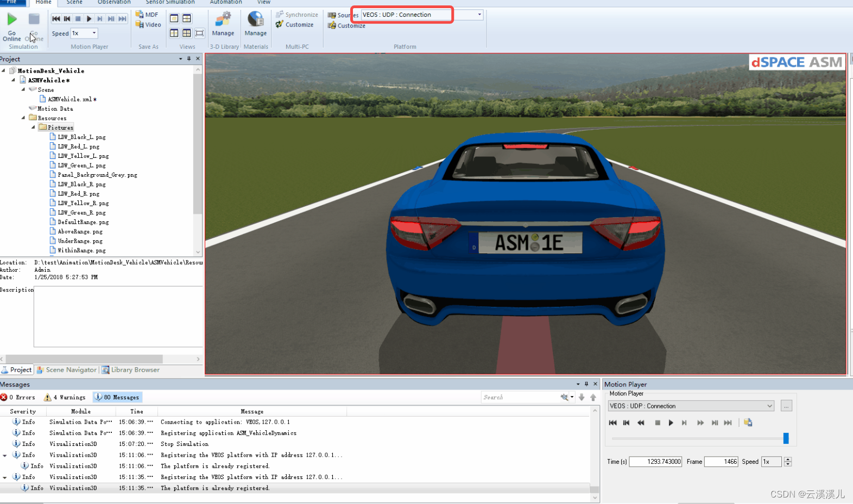Click the ellipsis browse button in Motion Player pane
This screenshot has height=504, width=853.
(786, 406)
